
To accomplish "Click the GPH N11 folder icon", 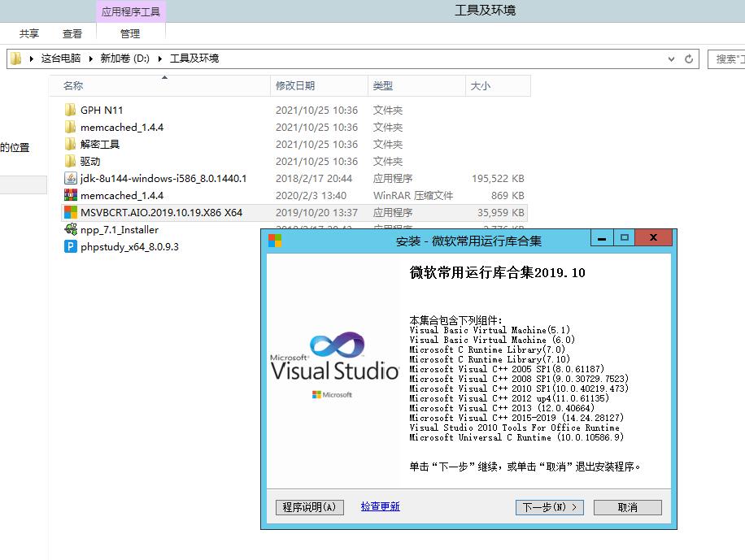I will coord(70,111).
